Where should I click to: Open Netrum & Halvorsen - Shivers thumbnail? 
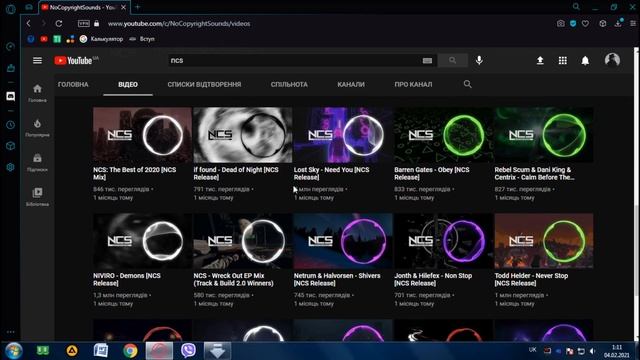pos(343,241)
